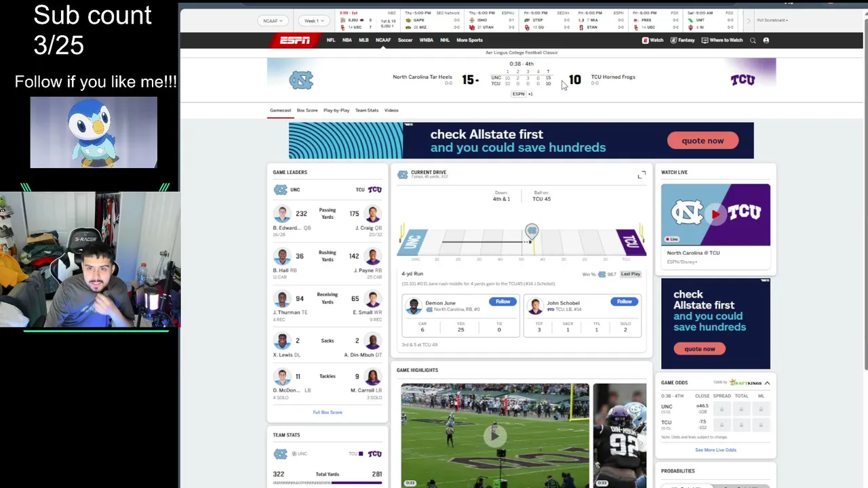Open the Full Scoreboard dropdown
This screenshot has height=488, width=868.
[x=772, y=20]
